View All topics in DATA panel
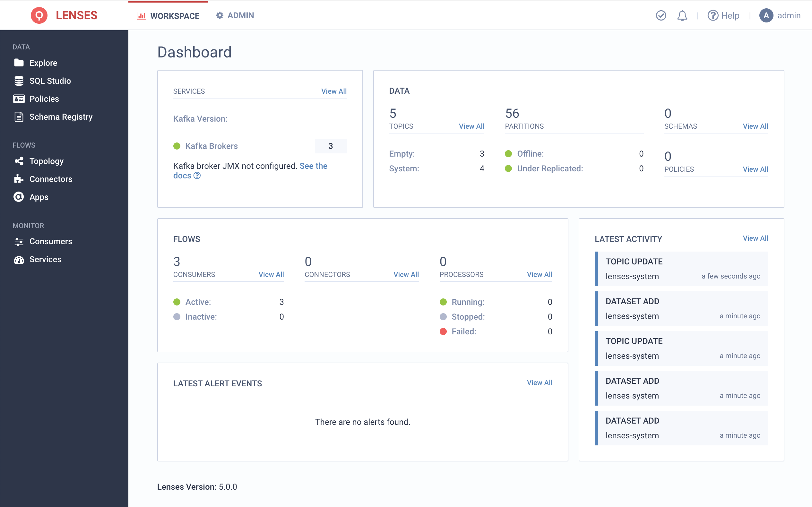Image resolution: width=812 pixels, height=507 pixels. click(x=471, y=125)
